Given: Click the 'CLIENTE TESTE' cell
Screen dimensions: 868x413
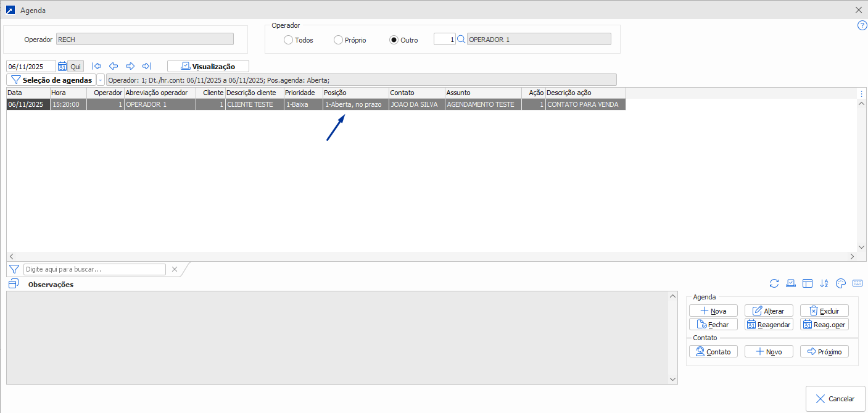Looking at the screenshot, I should (x=255, y=104).
